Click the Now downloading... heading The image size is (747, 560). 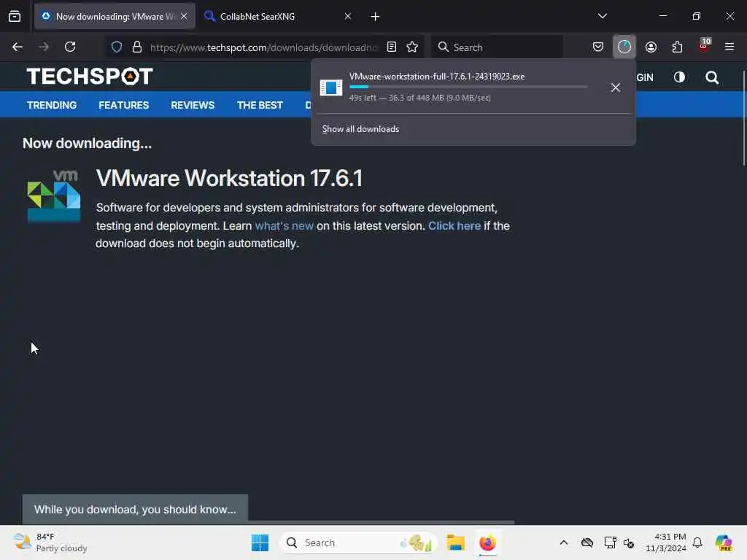click(88, 144)
